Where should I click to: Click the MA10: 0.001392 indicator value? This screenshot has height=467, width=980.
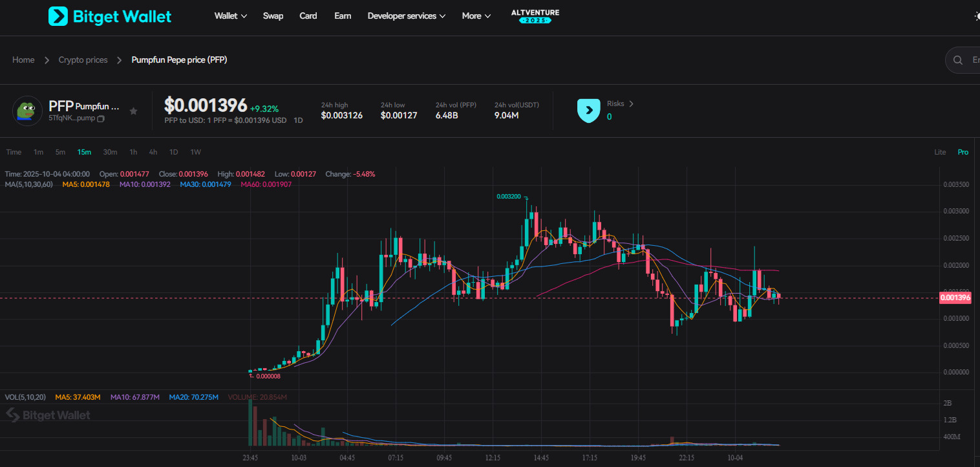[145, 184]
